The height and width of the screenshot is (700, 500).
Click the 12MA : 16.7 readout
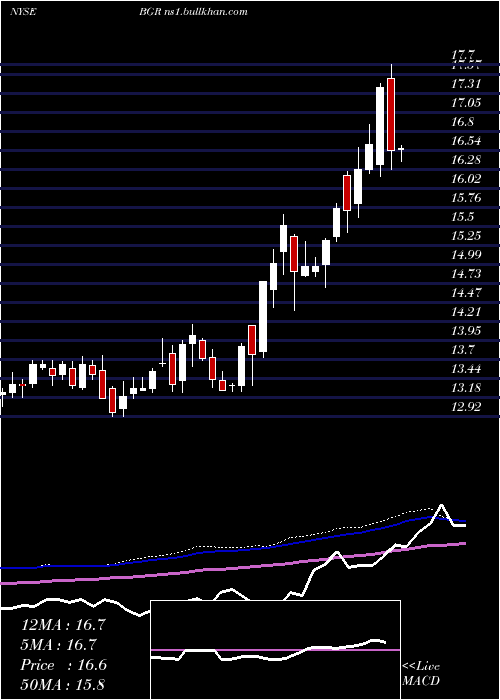(x=63, y=625)
